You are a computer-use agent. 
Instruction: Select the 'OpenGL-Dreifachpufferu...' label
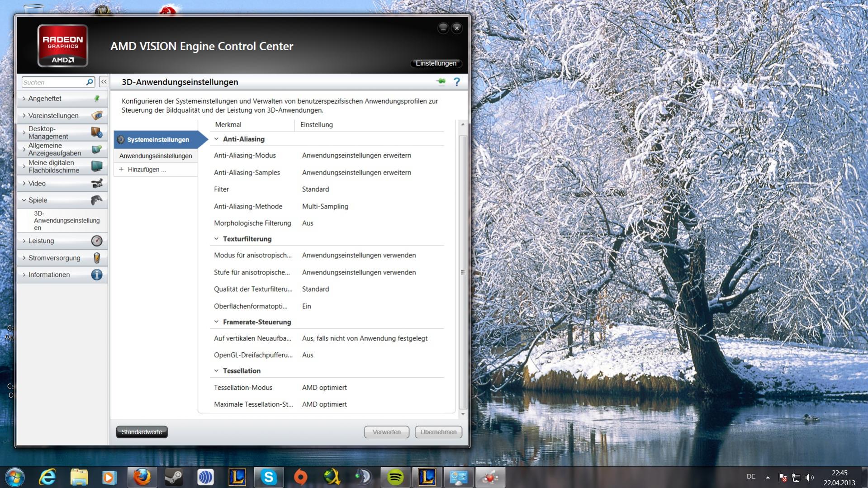tap(253, 355)
